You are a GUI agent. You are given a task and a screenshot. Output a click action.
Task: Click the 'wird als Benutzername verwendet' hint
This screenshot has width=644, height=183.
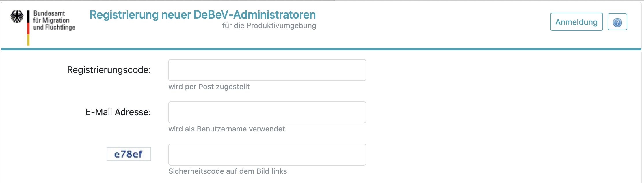coord(226,129)
